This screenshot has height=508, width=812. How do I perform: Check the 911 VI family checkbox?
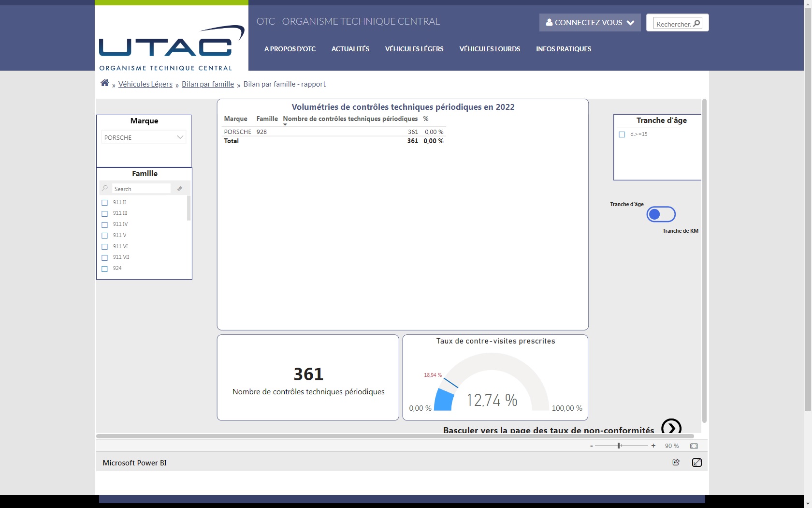104,247
